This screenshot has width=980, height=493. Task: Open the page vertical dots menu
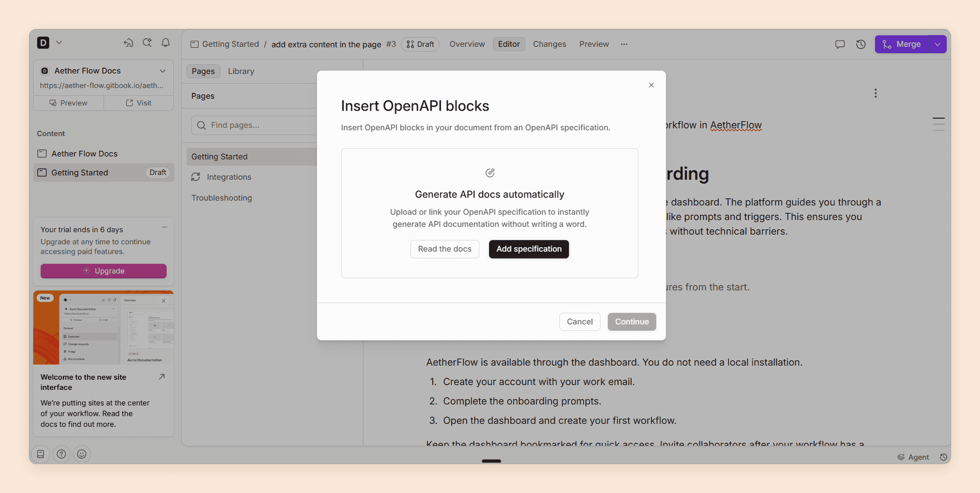pos(875,93)
